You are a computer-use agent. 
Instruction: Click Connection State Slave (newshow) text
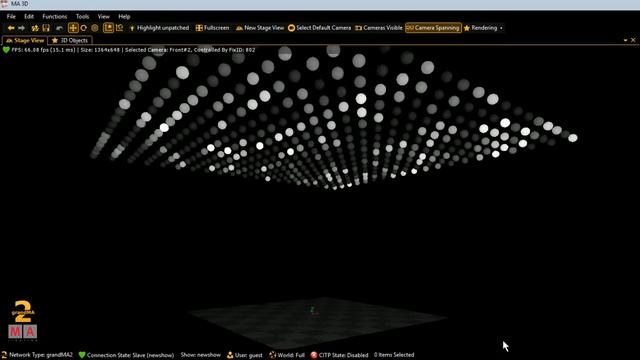(130, 355)
